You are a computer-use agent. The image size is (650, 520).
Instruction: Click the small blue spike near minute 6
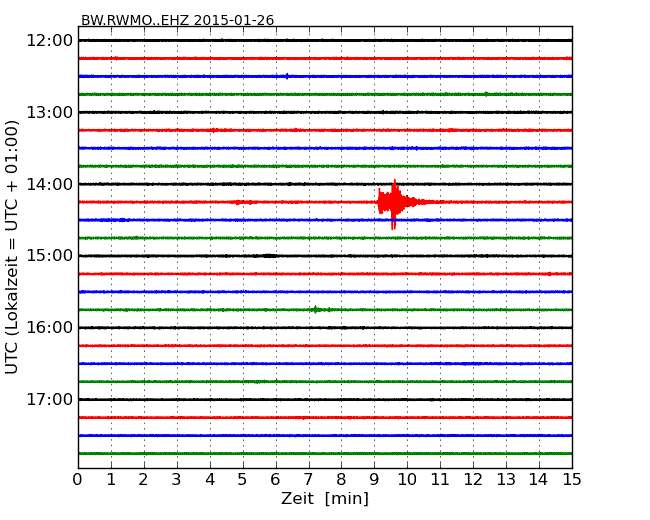click(287, 76)
